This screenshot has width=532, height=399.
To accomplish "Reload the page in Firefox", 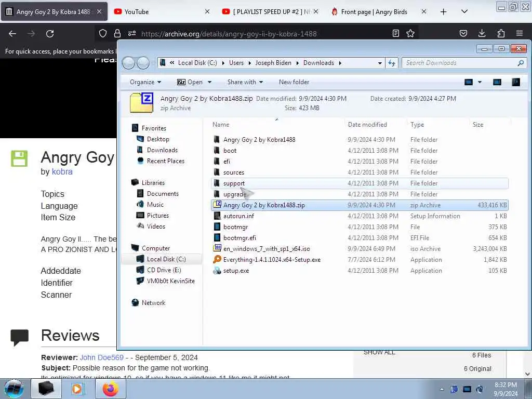I will 50,34.
